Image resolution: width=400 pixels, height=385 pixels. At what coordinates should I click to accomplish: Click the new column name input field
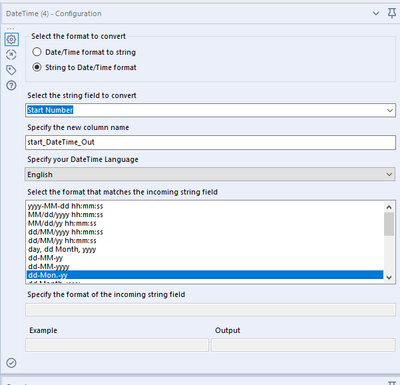[210, 142]
